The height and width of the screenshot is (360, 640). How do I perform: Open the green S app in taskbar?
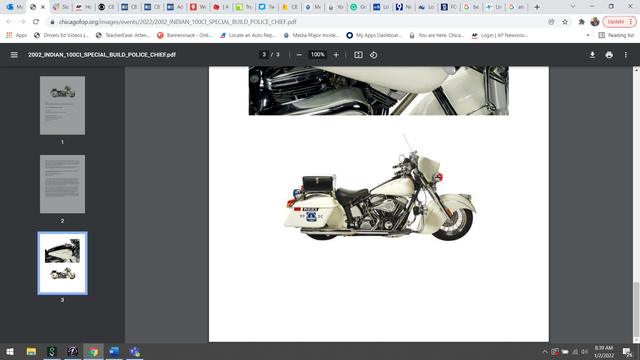point(52,351)
